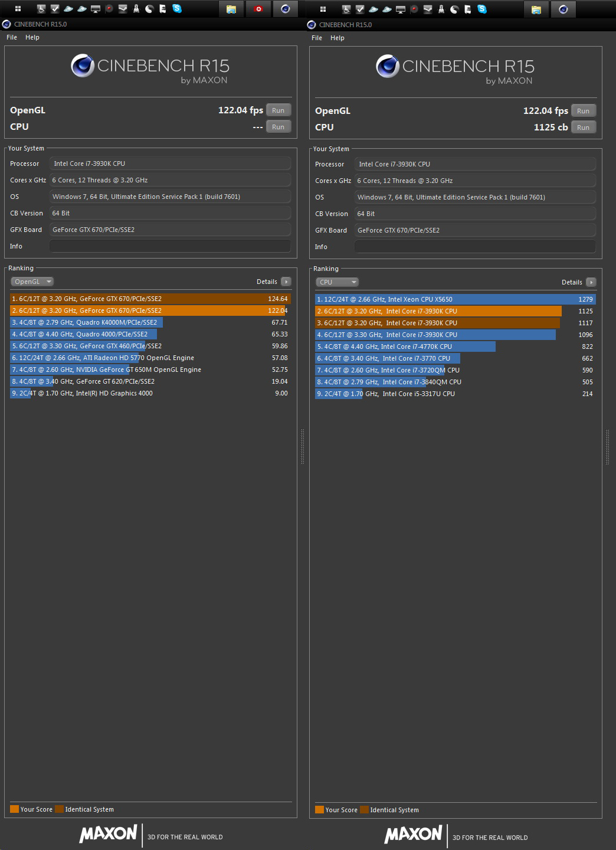
Task: Click the four-square grid icon in right taskbar
Action: (x=323, y=9)
